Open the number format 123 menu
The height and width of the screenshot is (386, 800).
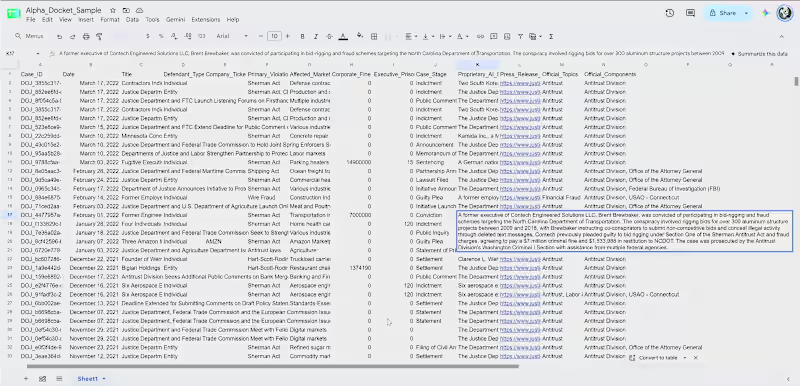pyautogui.click(x=202, y=37)
